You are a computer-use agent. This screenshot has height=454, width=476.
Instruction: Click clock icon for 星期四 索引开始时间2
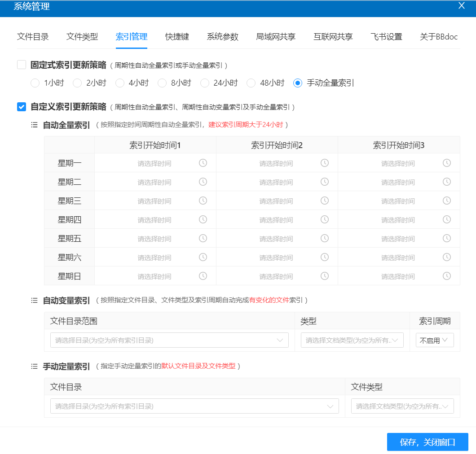point(325,219)
